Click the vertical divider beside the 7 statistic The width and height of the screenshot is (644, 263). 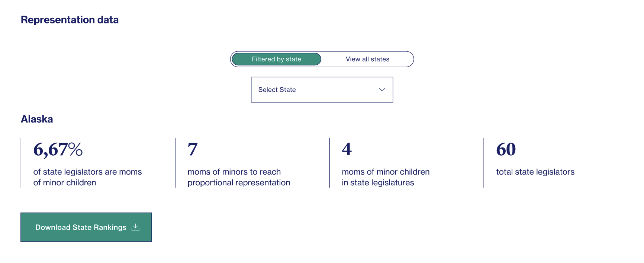[175, 163]
